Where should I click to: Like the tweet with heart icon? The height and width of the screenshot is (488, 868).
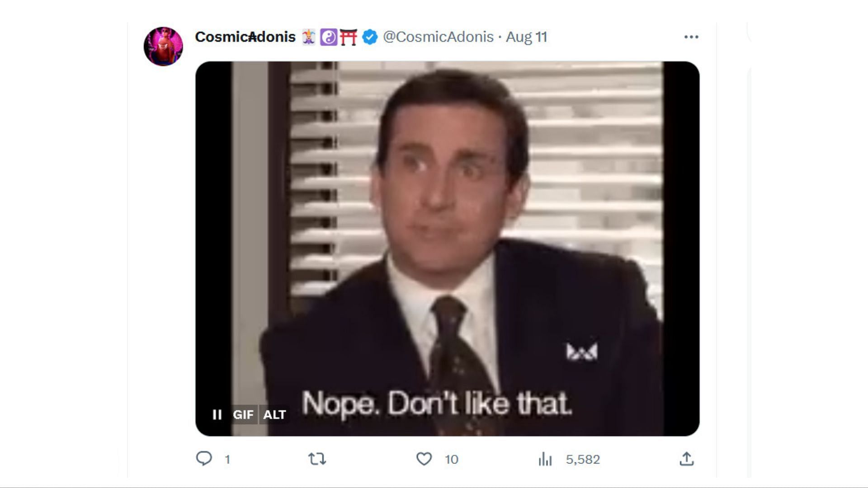[424, 459]
